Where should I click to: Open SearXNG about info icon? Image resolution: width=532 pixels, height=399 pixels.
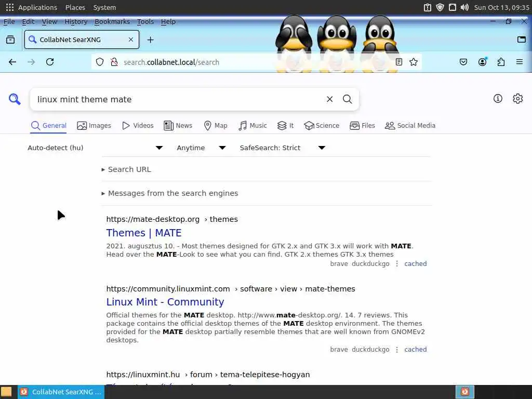tap(498, 99)
